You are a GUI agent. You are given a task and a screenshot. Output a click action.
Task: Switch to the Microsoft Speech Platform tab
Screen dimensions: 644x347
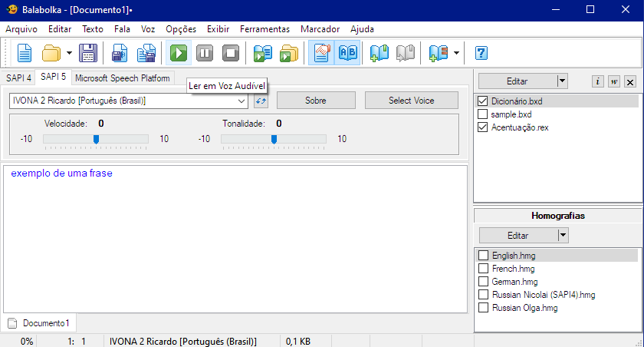click(x=123, y=78)
